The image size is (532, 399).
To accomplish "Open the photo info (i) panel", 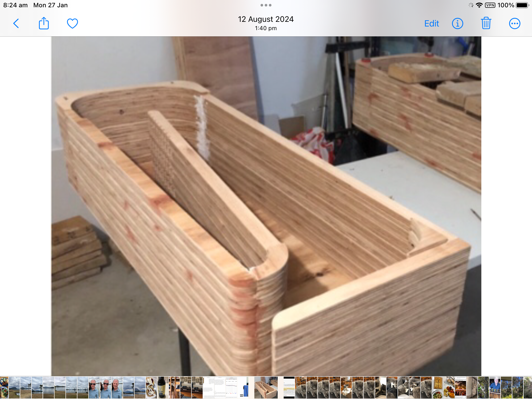I will (x=457, y=24).
